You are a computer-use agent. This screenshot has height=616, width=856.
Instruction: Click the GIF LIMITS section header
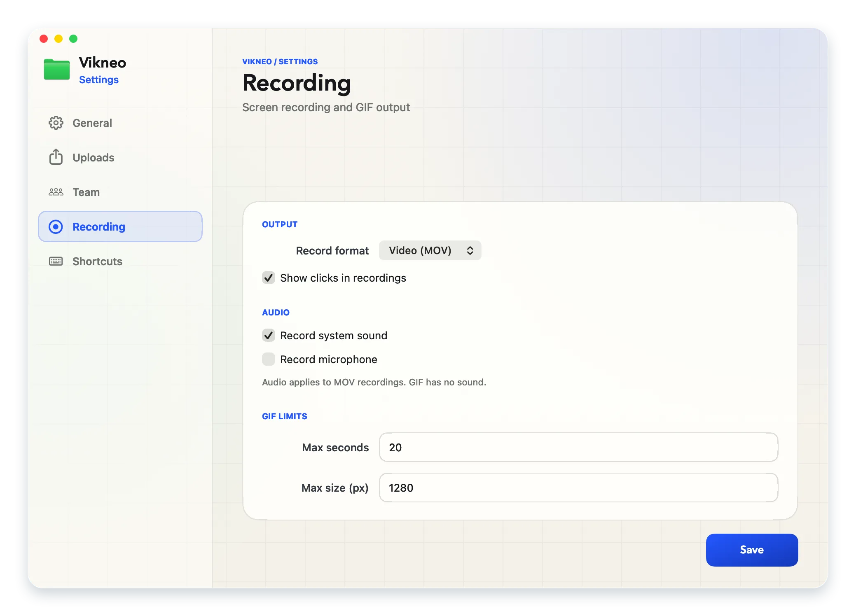[285, 416]
